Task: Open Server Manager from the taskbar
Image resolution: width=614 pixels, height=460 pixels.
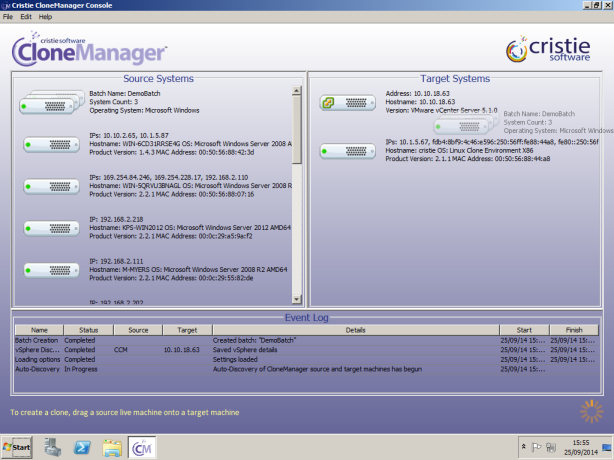Action: [x=52, y=447]
